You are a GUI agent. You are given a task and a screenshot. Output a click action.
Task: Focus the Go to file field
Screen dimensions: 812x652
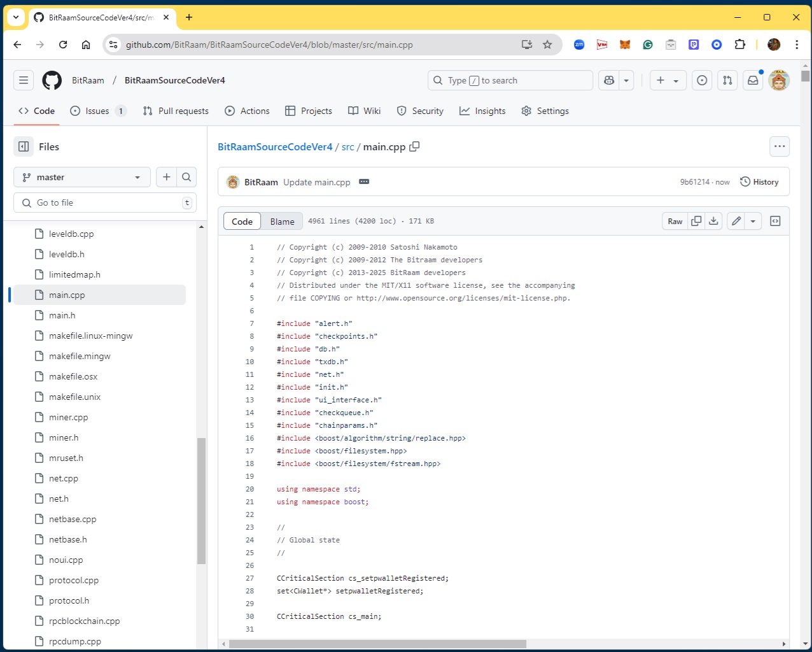(105, 202)
